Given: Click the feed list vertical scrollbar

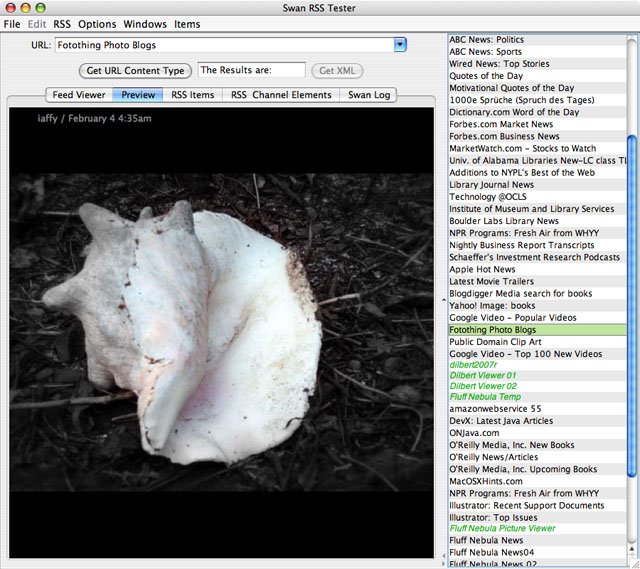Looking at the screenshot, I should (x=632, y=300).
